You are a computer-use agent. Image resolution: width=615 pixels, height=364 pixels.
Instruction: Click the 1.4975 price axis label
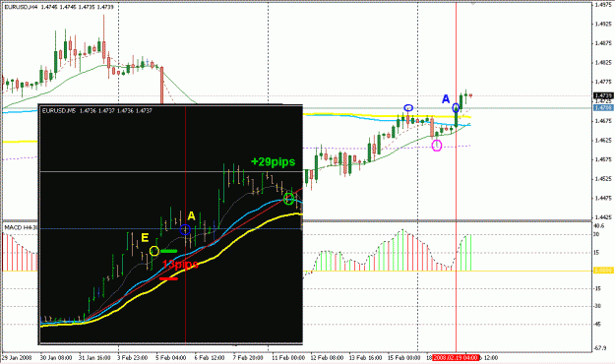pyautogui.click(x=603, y=5)
